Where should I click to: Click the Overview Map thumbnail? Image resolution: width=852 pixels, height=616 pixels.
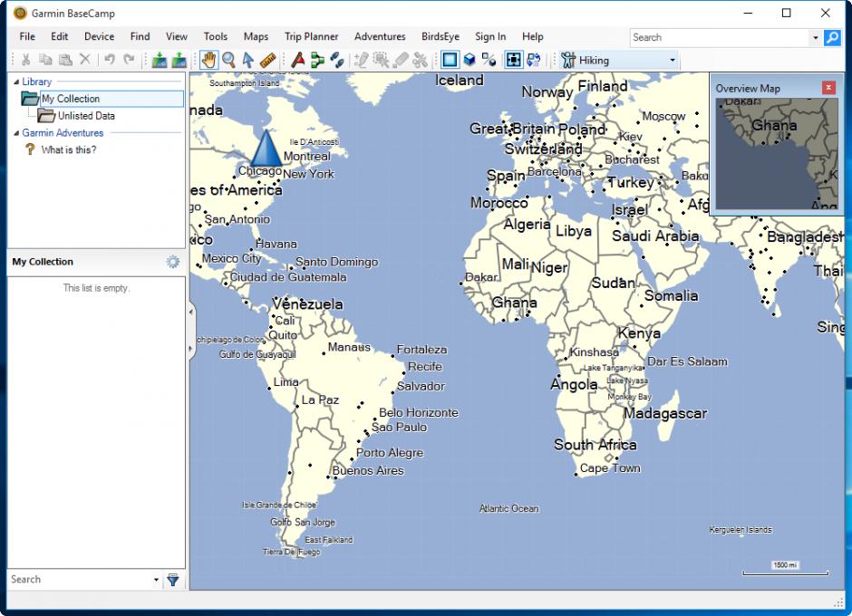(777, 154)
